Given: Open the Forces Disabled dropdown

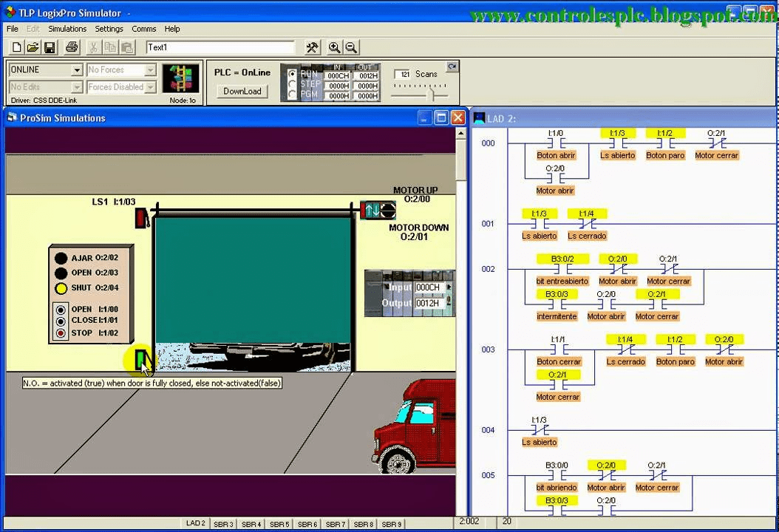Looking at the screenshot, I should tap(151, 87).
